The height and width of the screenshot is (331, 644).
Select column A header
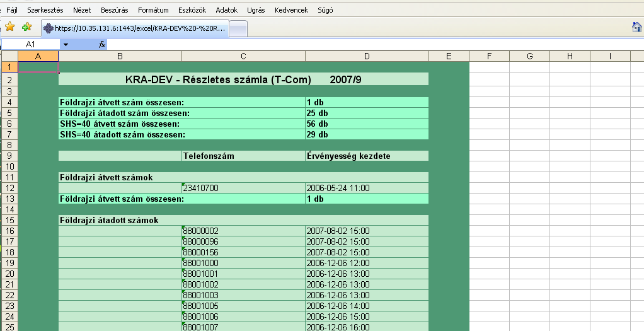click(x=38, y=56)
